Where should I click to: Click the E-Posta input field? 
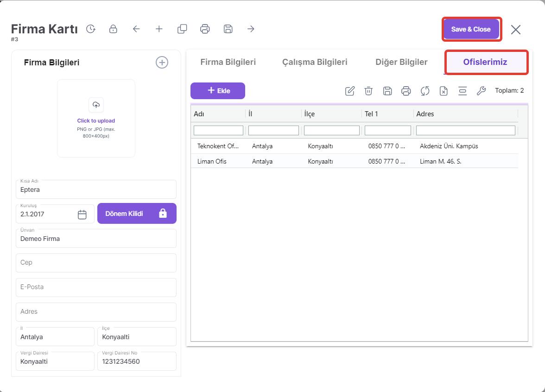pos(96,287)
